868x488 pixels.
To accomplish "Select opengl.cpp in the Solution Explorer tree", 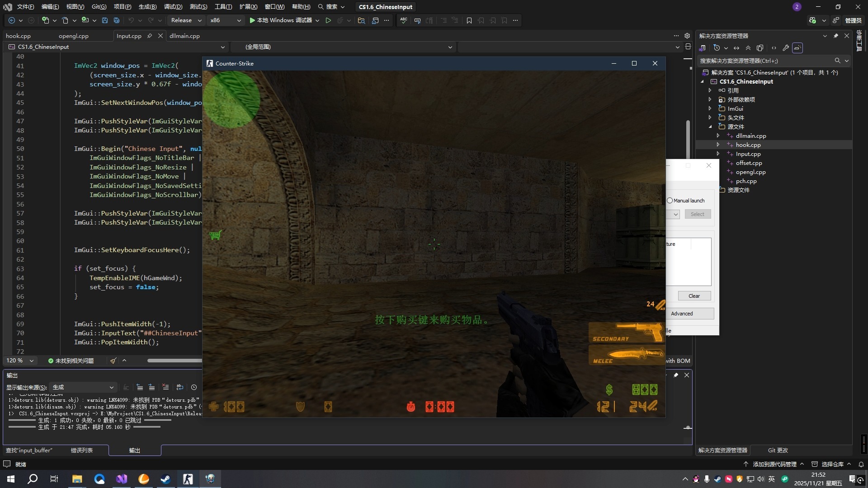I will 750,172.
